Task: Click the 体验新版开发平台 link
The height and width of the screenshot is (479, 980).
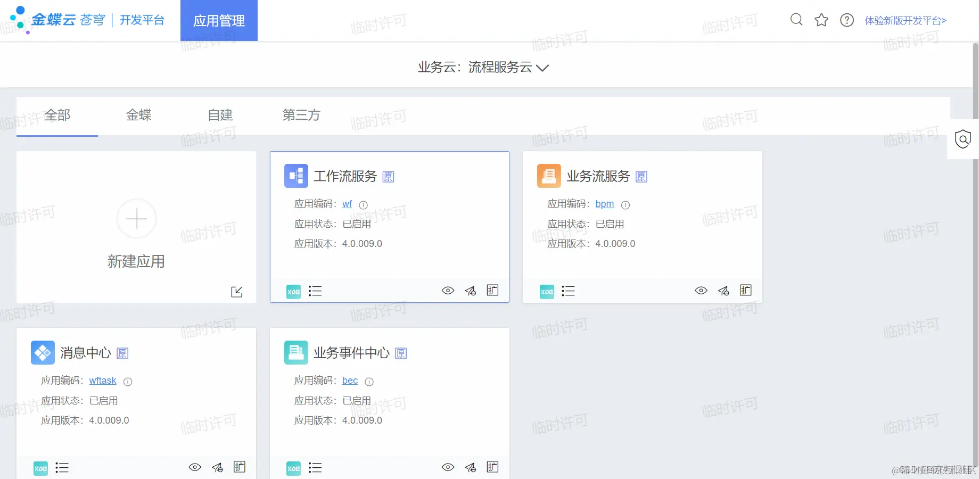Action: click(905, 21)
